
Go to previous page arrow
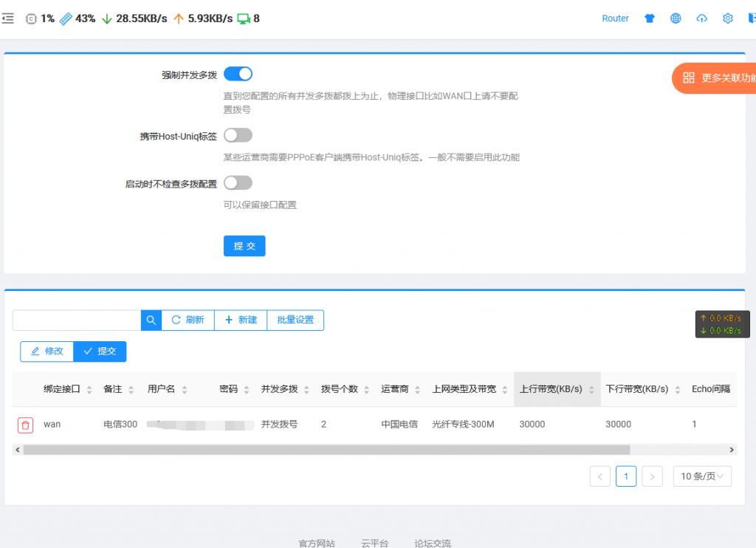(600, 476)
